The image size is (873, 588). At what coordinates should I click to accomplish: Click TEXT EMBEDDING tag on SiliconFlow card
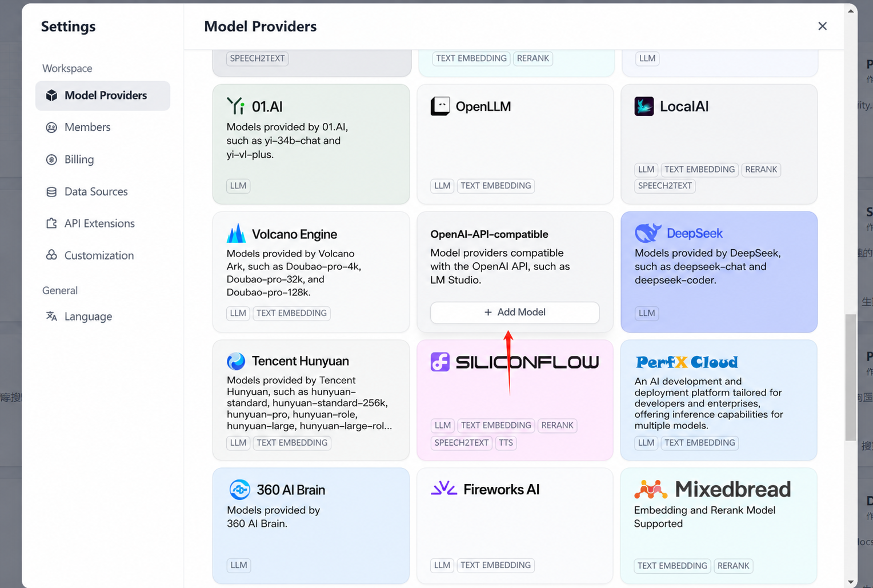(x=496, y=426)
